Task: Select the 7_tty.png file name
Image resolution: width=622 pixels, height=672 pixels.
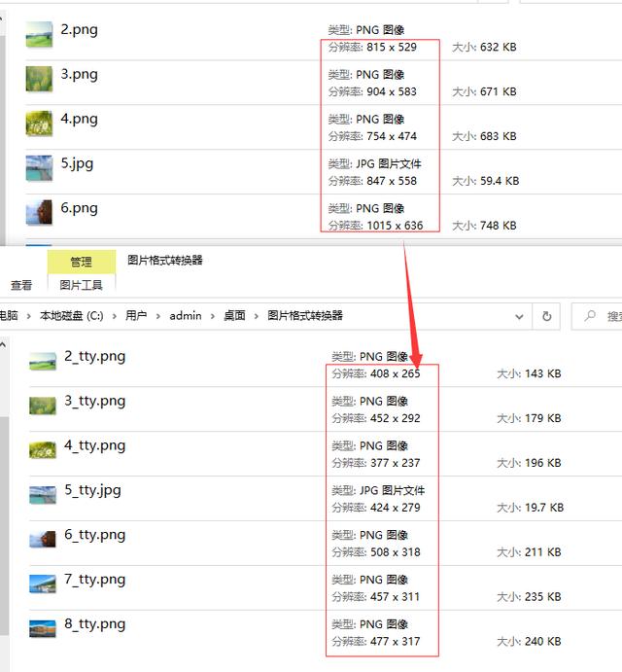Action: (x=95, y=580)
